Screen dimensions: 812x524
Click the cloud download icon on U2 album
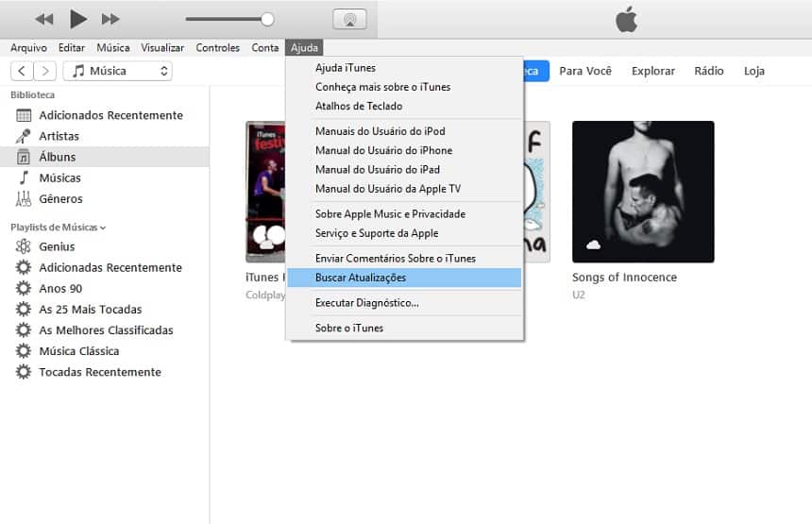coord(594,245)
